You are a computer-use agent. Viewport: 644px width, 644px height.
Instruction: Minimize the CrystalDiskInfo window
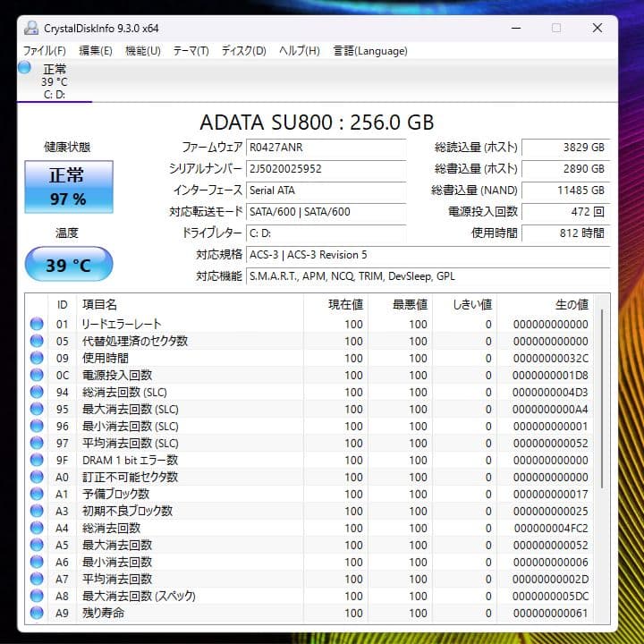click(x=516, y=28)
